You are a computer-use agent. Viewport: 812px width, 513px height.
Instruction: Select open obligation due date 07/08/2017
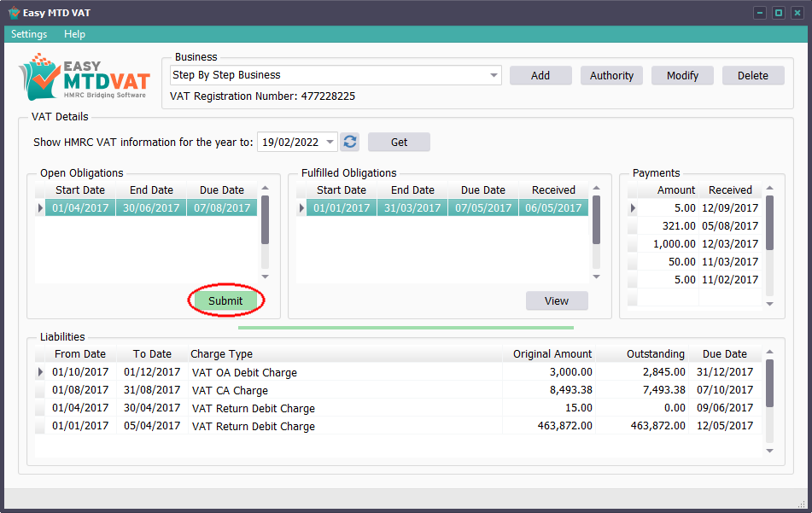[x=222, y=208]
